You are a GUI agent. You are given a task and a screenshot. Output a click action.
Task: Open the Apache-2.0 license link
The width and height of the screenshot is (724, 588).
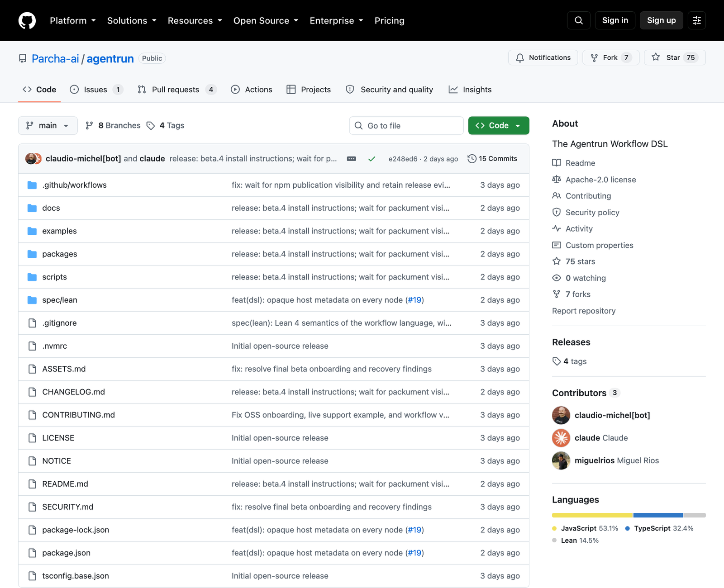(x=594, y=180)
